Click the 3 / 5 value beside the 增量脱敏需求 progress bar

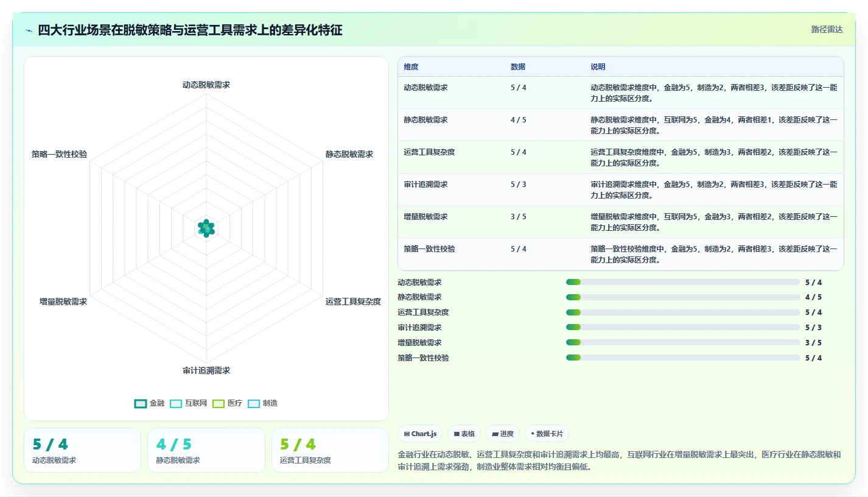pos(813,343)
